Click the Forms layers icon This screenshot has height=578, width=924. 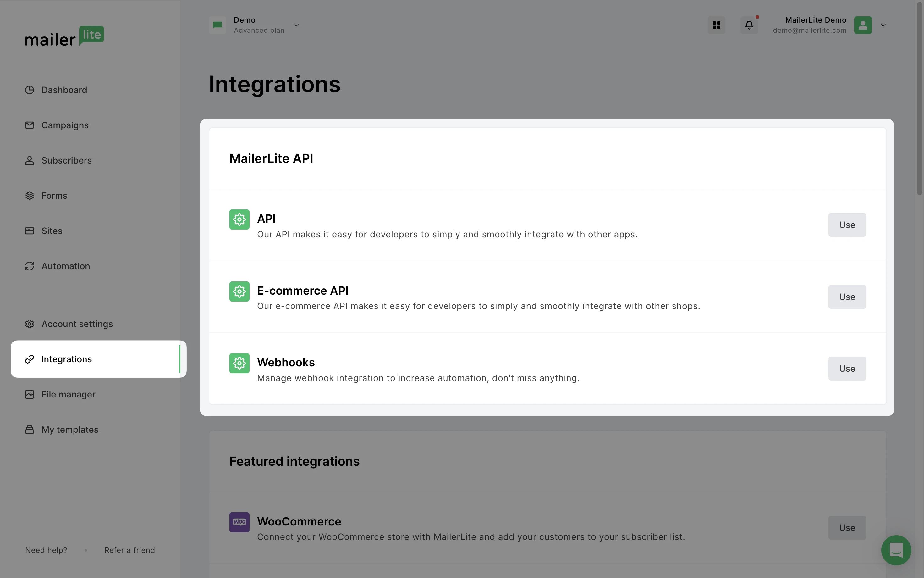pyautogui.click(x=30, y=195)
